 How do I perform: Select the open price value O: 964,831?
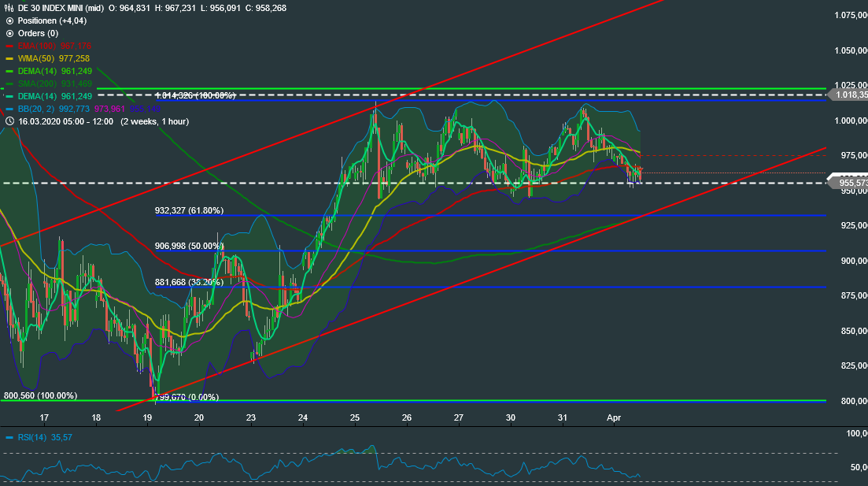pos(129,9)
